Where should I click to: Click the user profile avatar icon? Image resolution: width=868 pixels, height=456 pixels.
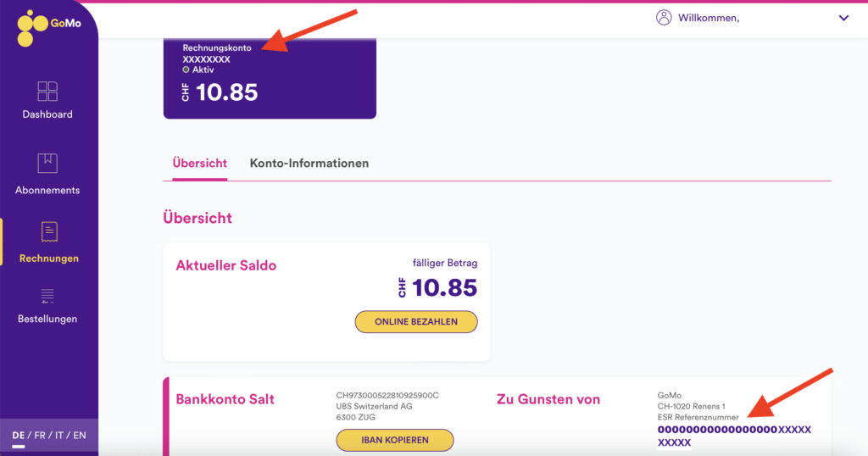coord(664,18)
